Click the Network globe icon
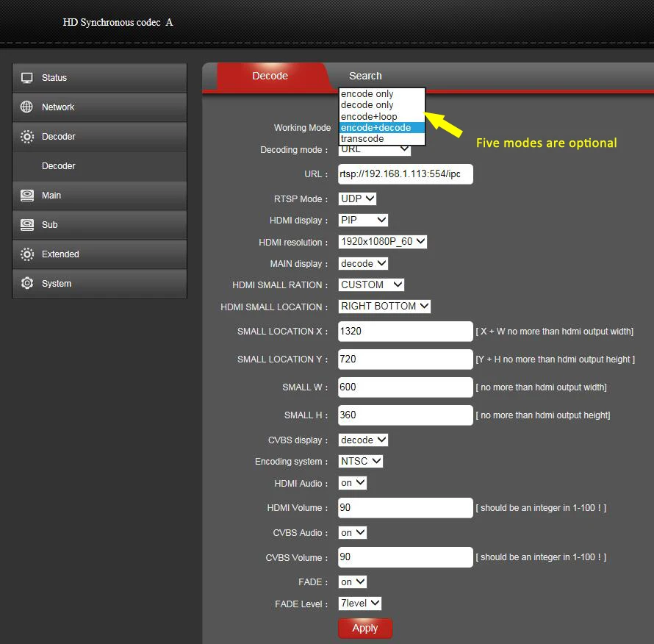This screenshot has height=644, width=654. coord(26,107)
